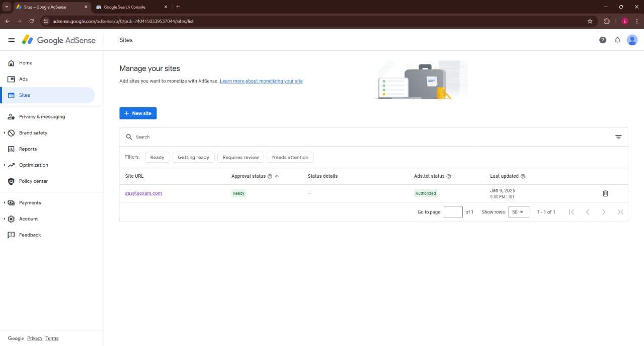Go to first page arrow

click(572, 212)
